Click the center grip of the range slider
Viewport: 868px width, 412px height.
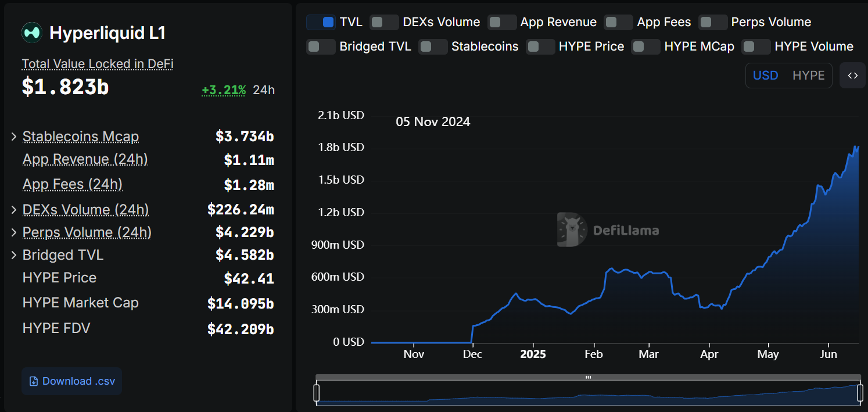tap(588, 377)
